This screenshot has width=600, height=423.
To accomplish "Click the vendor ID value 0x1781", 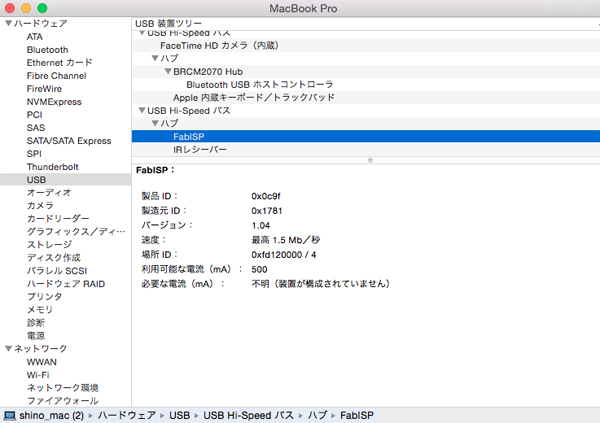I will click(x=267, y=211).
